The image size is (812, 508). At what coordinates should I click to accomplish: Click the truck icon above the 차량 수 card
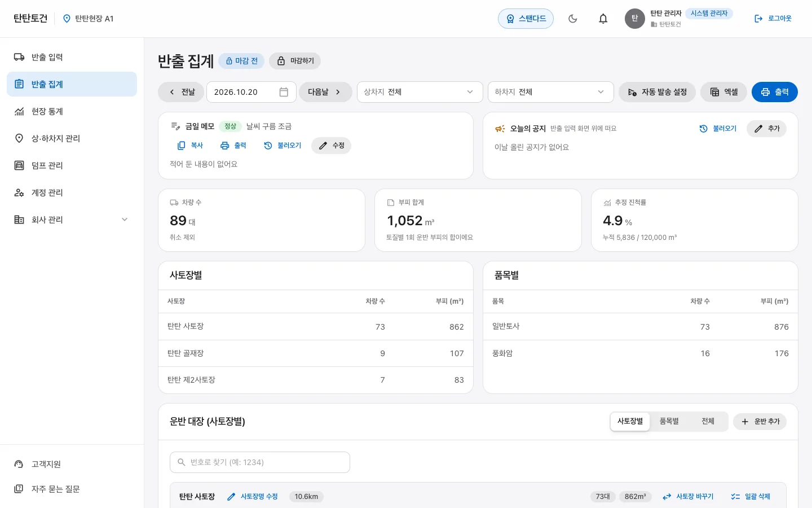174,203
